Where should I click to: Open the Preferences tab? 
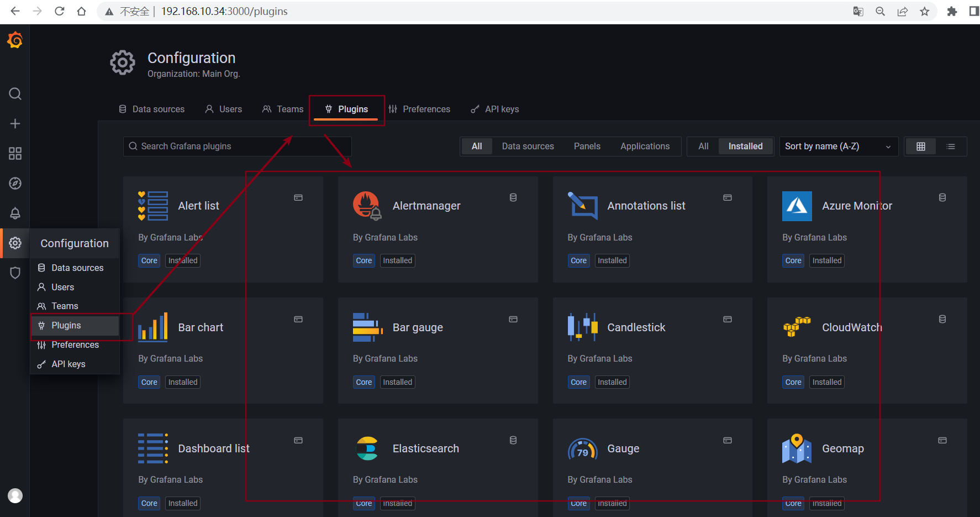[419, 109]
